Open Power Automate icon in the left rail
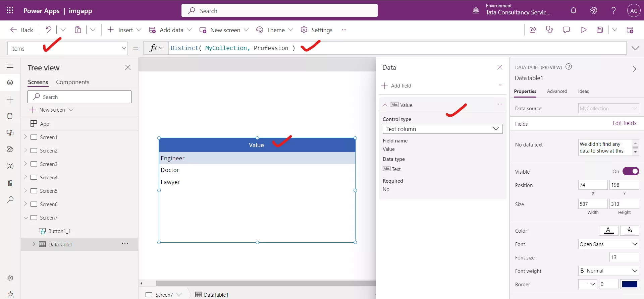Image resolution: width=644 pixels, height=299 pixels. pyautogui.click(x=10, y=149)
